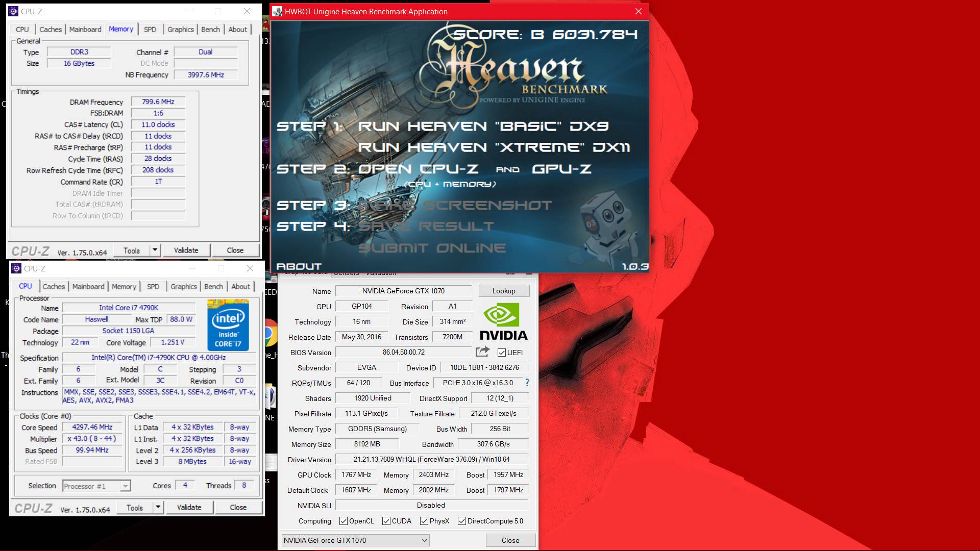Click the Core Speed value 4297.46 MHz
The image size is (980, 551).
click(92, 427)
